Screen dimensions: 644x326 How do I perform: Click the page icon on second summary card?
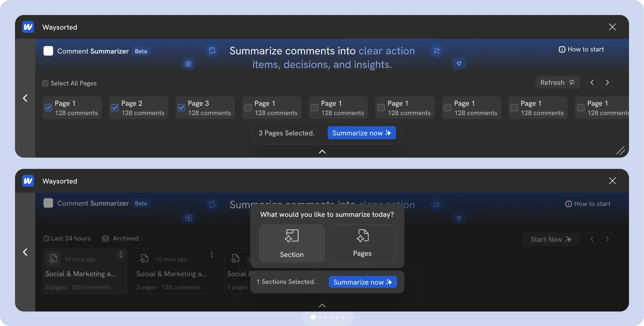[x=144, y=259]
